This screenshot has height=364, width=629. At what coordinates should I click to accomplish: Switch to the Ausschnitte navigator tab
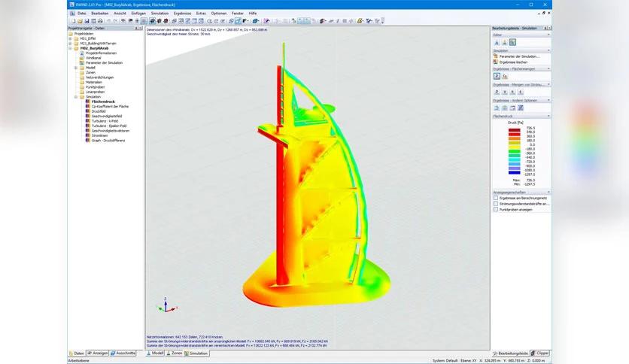123,353
